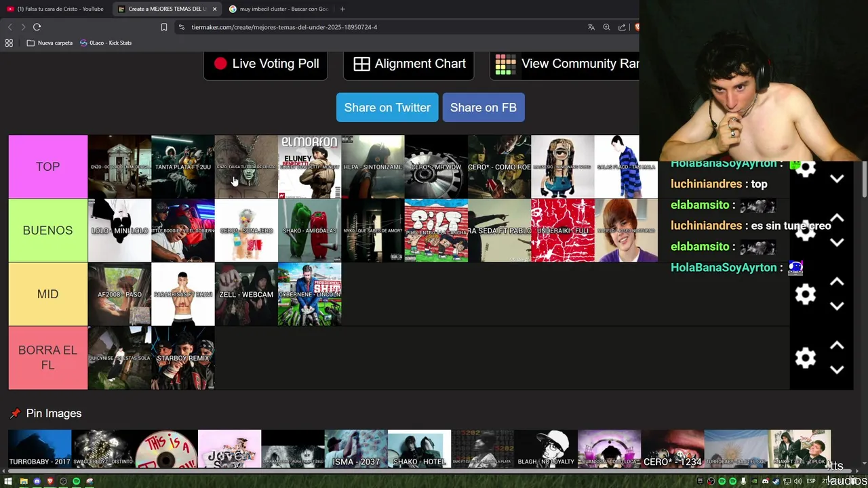Move the BUENOS tier row up

point(837,218)
